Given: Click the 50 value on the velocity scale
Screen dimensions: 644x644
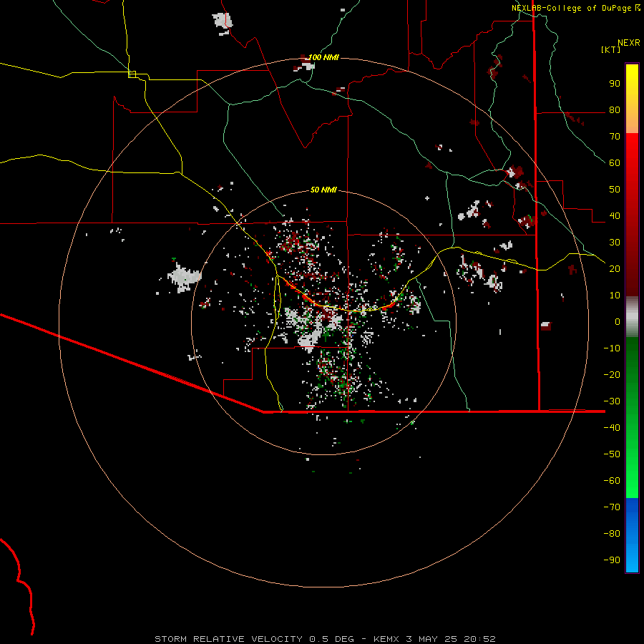Looking at the screenshot, I should point(615,190).
